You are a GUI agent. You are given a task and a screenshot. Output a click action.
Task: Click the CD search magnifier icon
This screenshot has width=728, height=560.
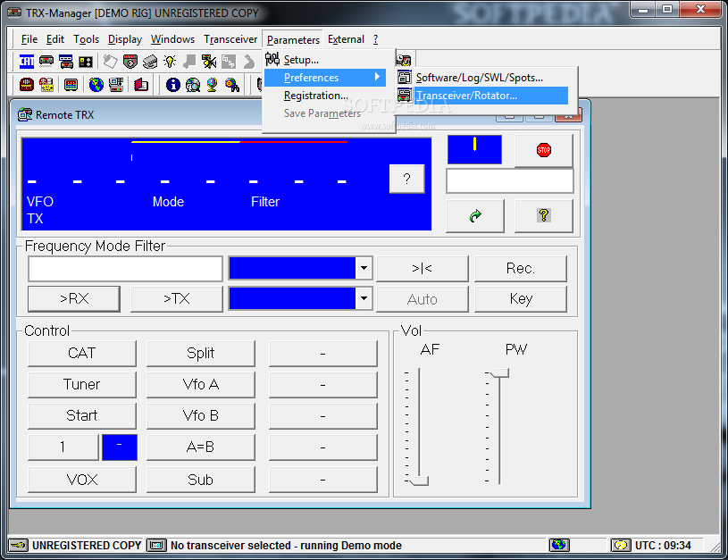click(193, 85)
